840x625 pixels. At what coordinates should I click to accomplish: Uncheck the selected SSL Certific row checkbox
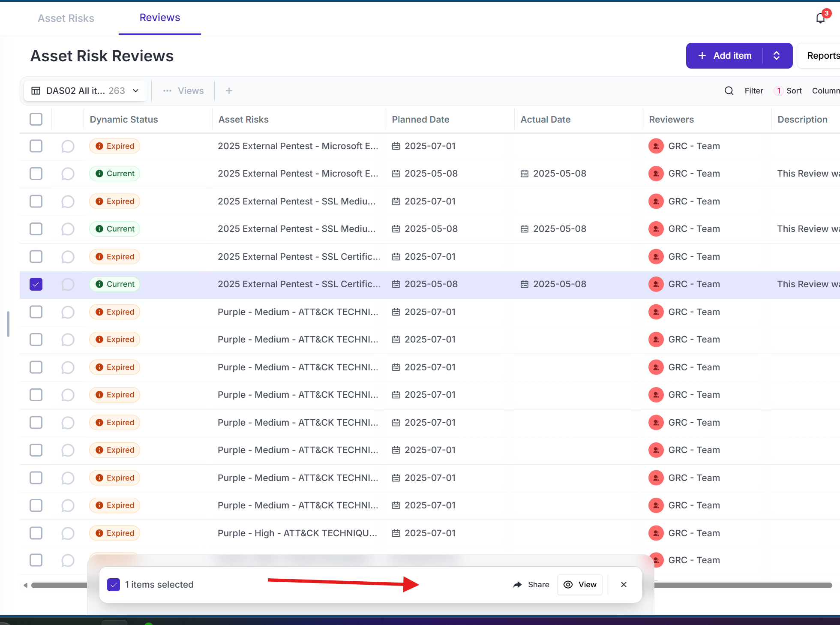(x=36, y=284)
